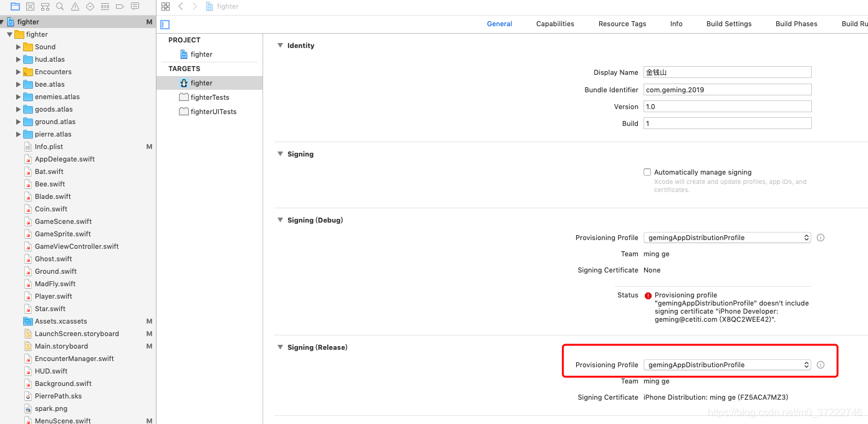The height and width of the screenshot is (424, 868).
Task: Click the Bundle Identifier field
Action: [727, 90]
